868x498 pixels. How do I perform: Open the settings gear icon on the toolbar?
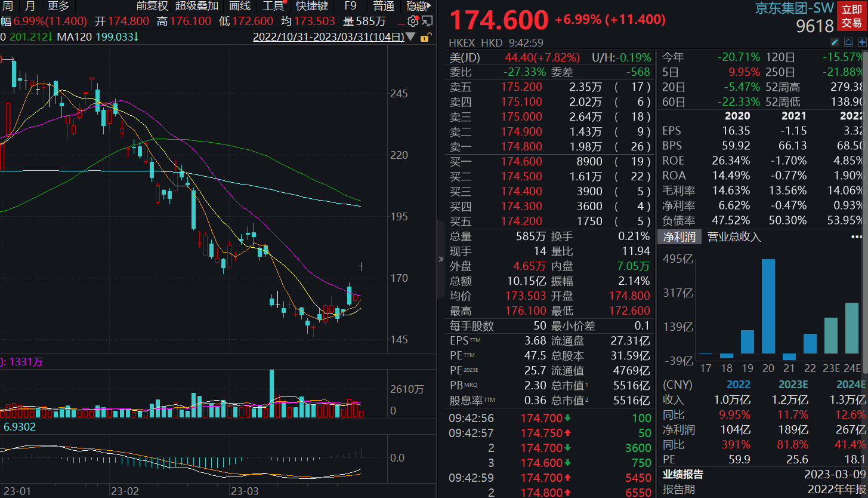(412, 20)
